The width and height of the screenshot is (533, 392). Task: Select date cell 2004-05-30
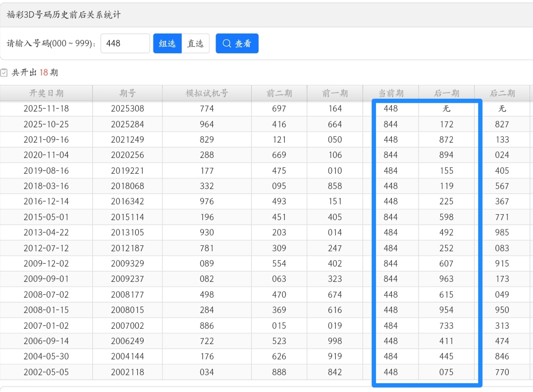46,356
